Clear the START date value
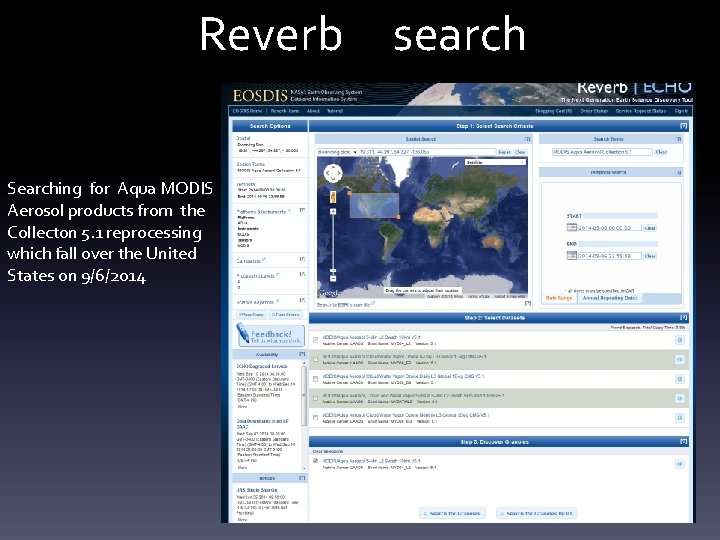 pos(650,228)
